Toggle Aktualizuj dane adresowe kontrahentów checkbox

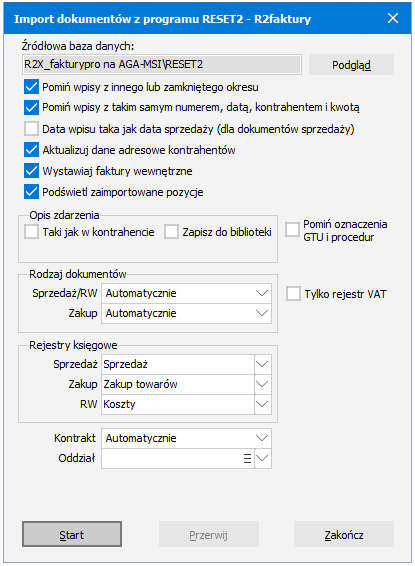31,149
